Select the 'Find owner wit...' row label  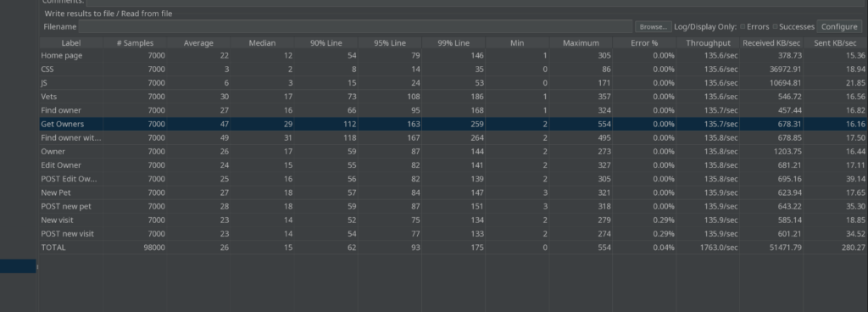tap(71, 137)
